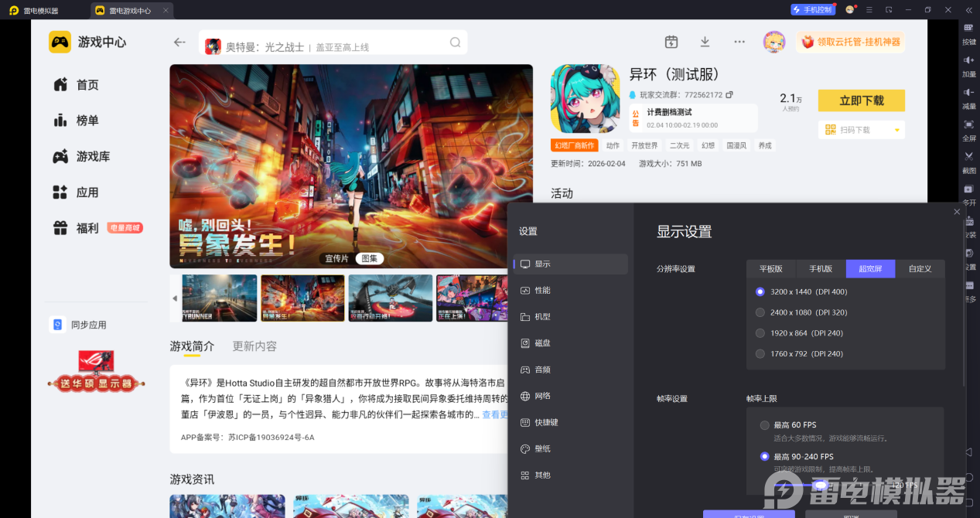Open the emulator hamburger menu in title bar

[x=869, y=9]
